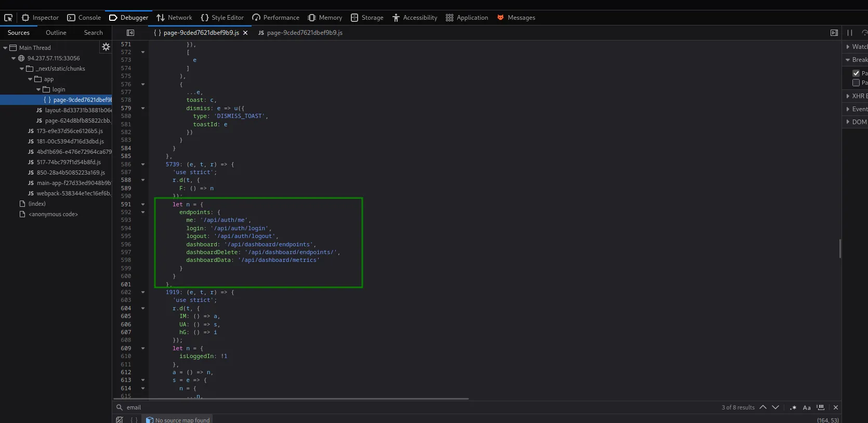Open the Application panel
The height and width of the screenshot is (423, 868).
pyautogui.click(x=467, y=18)
